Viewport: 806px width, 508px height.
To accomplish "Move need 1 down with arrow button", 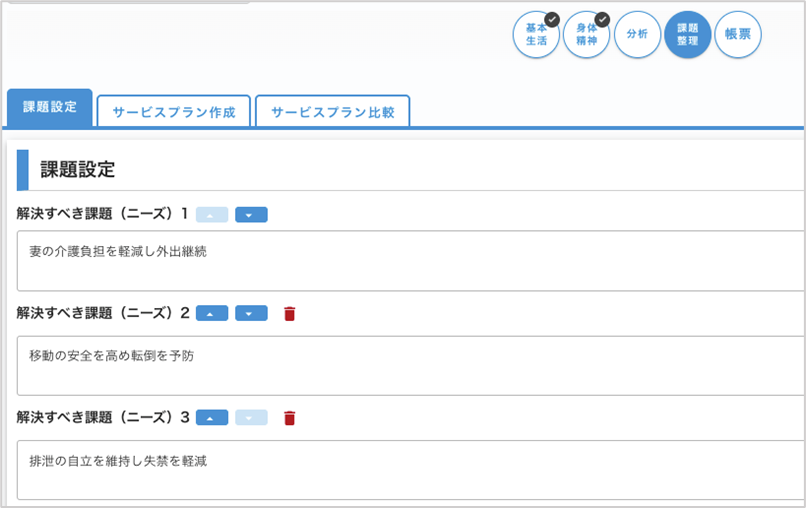I will [x=251, y=214].
